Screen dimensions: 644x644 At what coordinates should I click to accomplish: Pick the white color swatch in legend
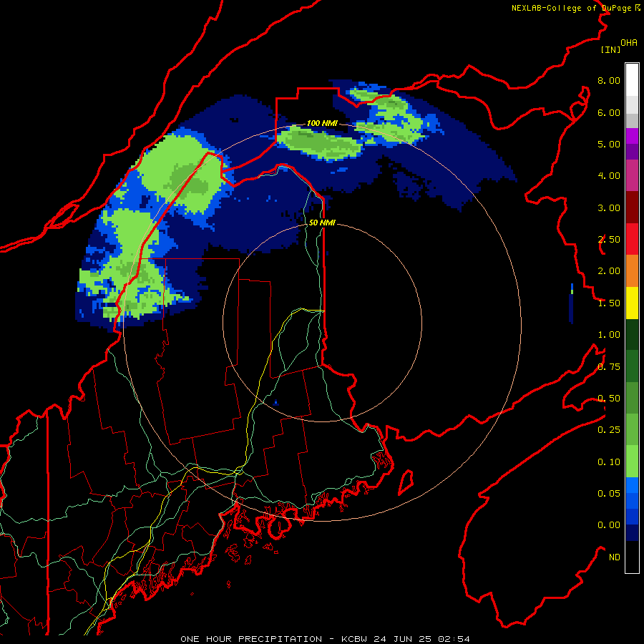(632, 80)
